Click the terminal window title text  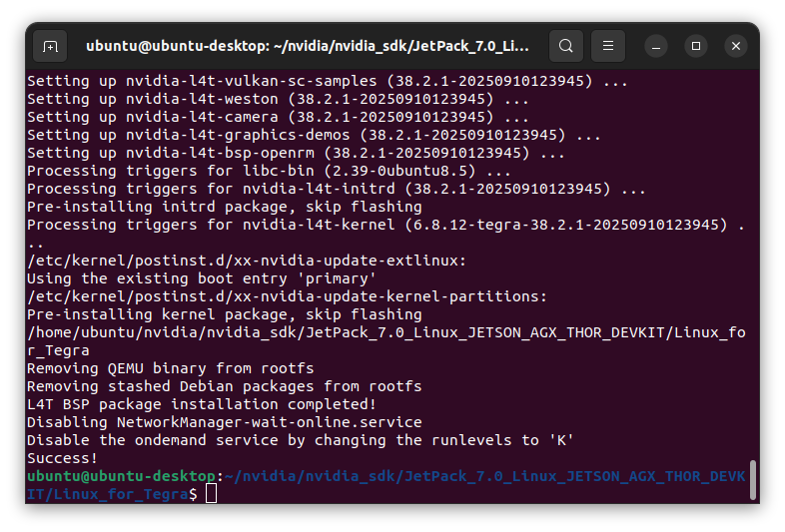click(x=308, y=46)
